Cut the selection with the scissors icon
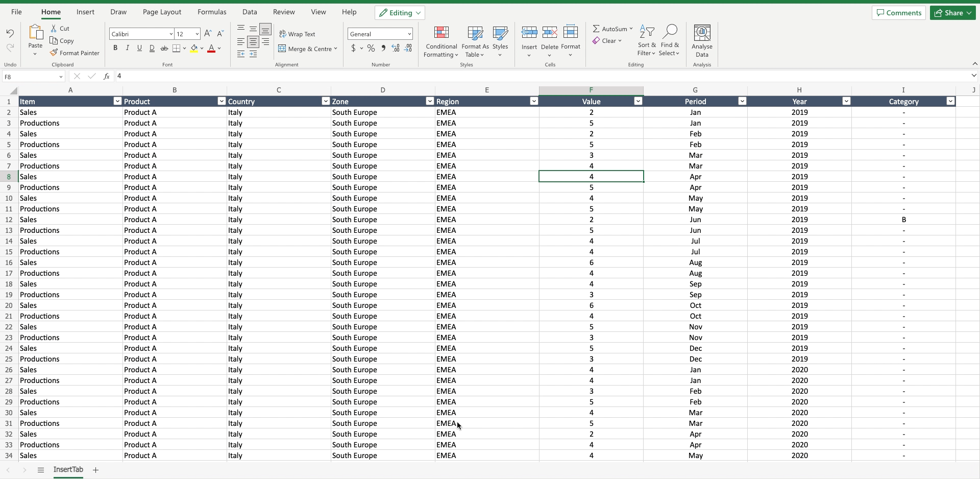 [x=54, y=29]
